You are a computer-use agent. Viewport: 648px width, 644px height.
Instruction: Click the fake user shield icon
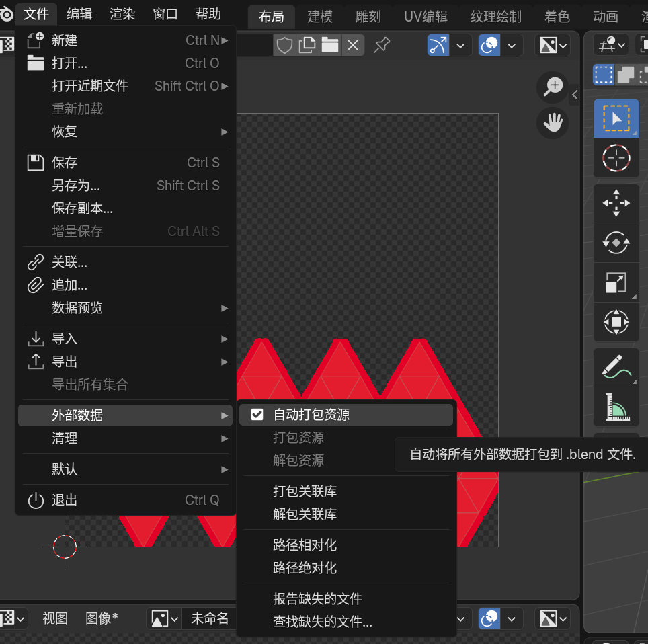pos(284,45)
